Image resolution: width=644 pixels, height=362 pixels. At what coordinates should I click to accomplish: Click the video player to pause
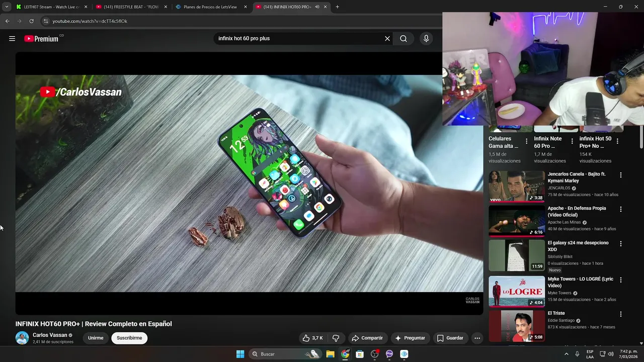point(249,184)
